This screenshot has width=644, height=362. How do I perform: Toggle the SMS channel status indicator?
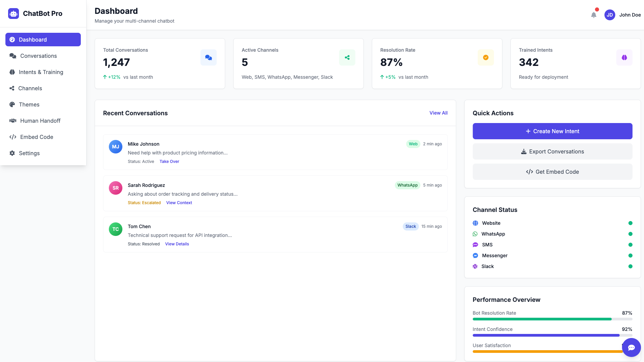click(630, 244)
